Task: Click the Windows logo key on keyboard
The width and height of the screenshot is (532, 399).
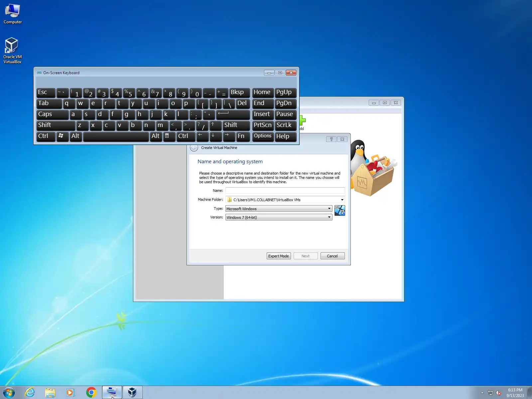Action: click(x=63, y=136)
